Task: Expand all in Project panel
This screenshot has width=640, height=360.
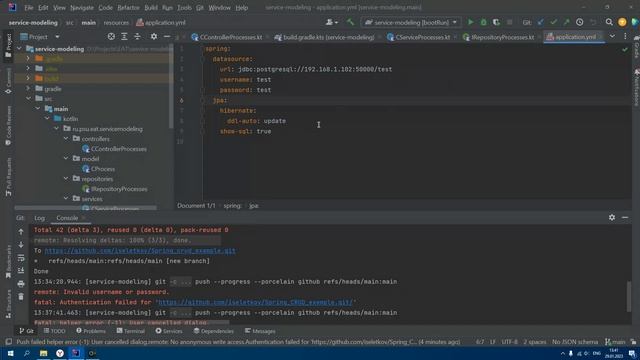Action: coord(124,37)
